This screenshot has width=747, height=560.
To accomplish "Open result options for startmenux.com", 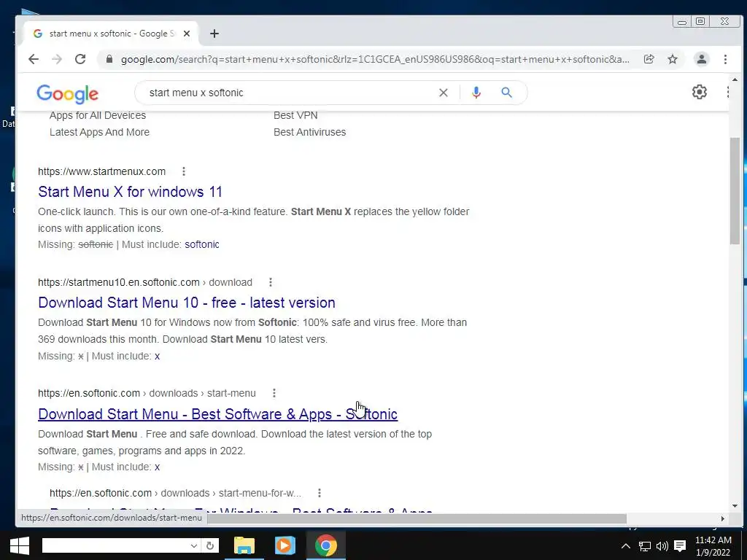I will (x=183, y=171).
